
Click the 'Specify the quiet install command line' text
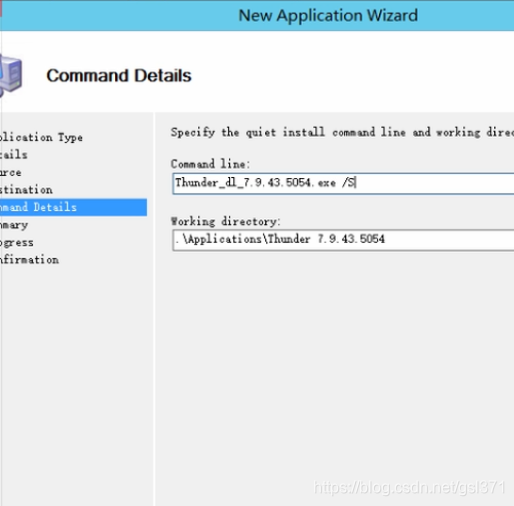(x=342, y=132)
